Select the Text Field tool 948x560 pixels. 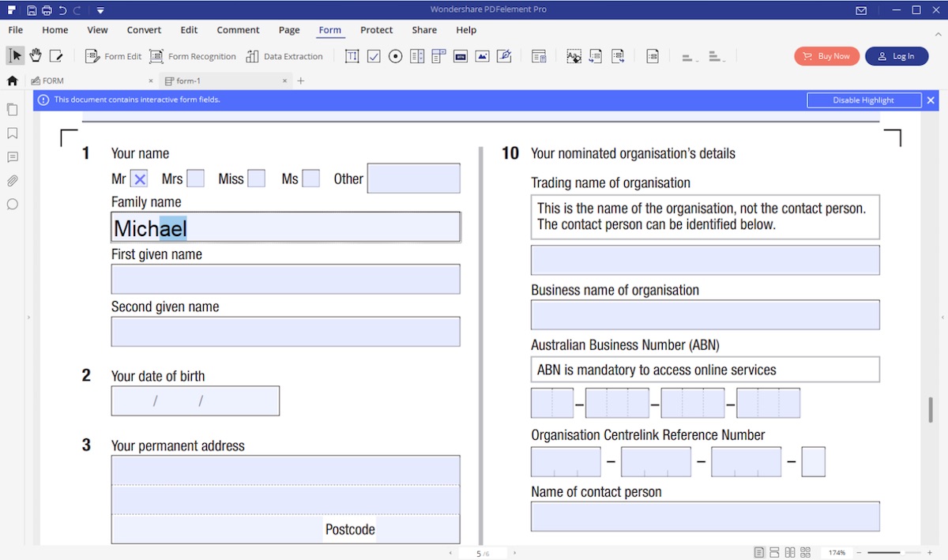[x=352, y=56]
